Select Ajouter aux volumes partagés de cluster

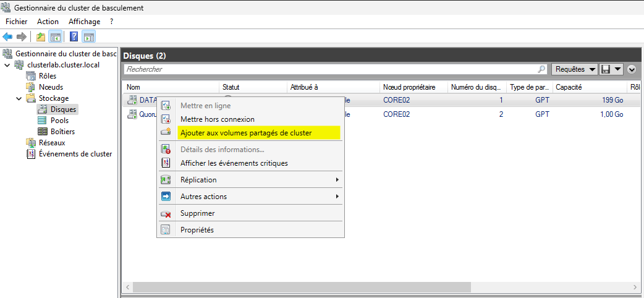tap(246, 133)
